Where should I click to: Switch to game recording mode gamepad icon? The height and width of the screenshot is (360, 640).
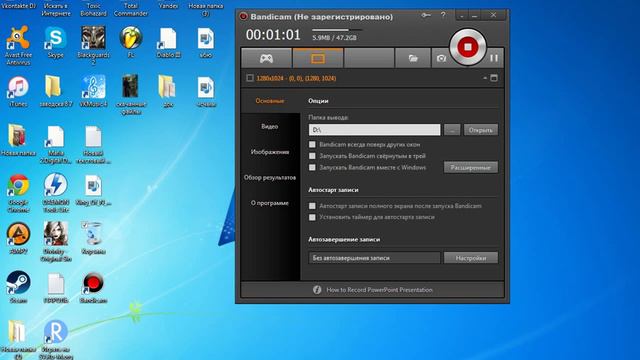(x=267, y=58)
